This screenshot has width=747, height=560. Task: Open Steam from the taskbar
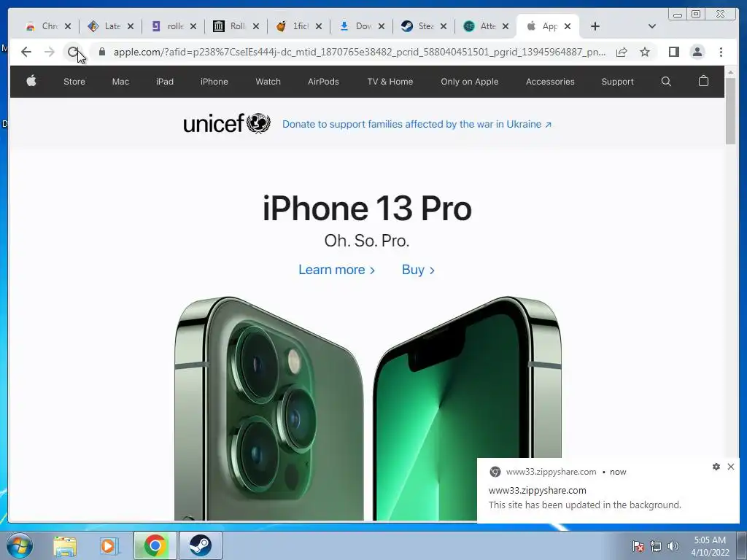point(200,545)
